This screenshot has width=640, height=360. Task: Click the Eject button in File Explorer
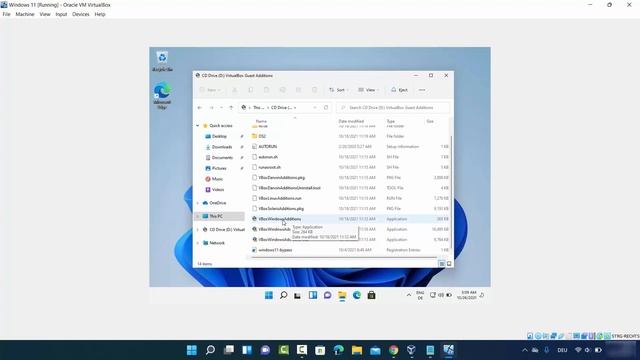pos(399,90)
